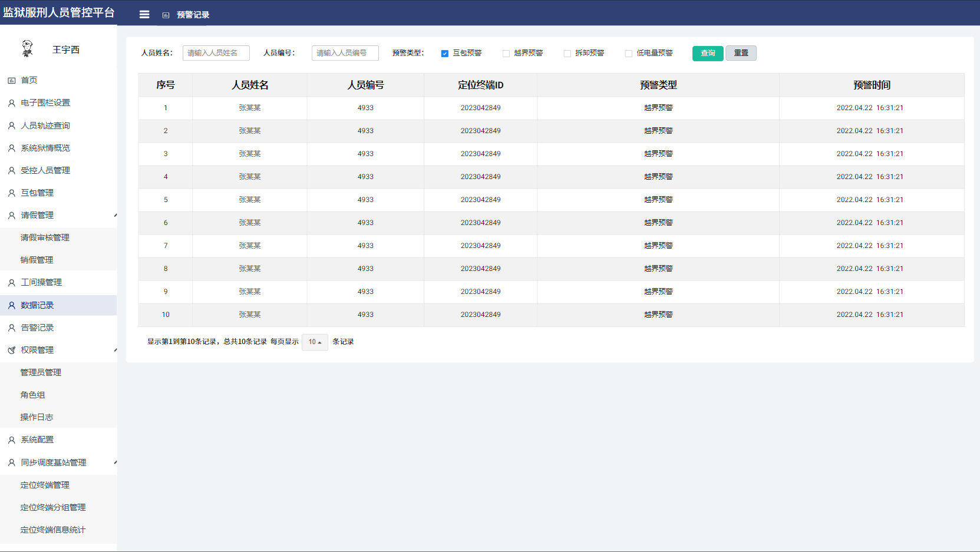Tick the 低电量预警 checkbox

point(629,54)
